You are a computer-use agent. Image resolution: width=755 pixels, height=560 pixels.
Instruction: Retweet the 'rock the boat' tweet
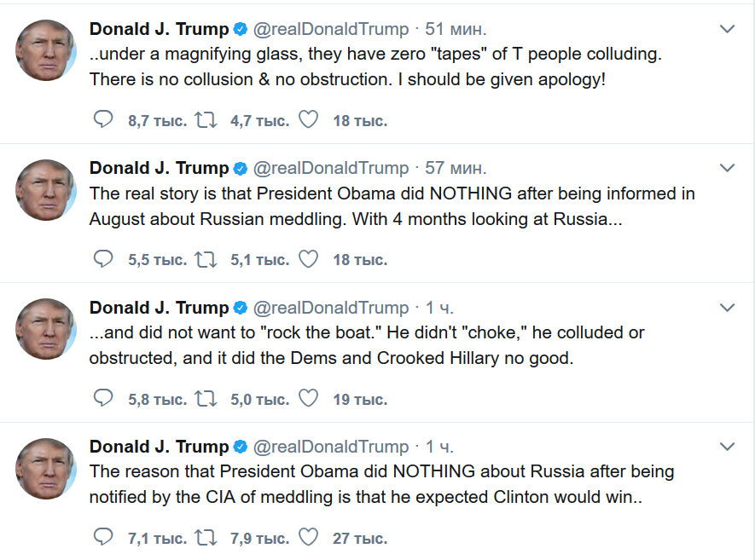pyautogui.click(x=206, y=398)
